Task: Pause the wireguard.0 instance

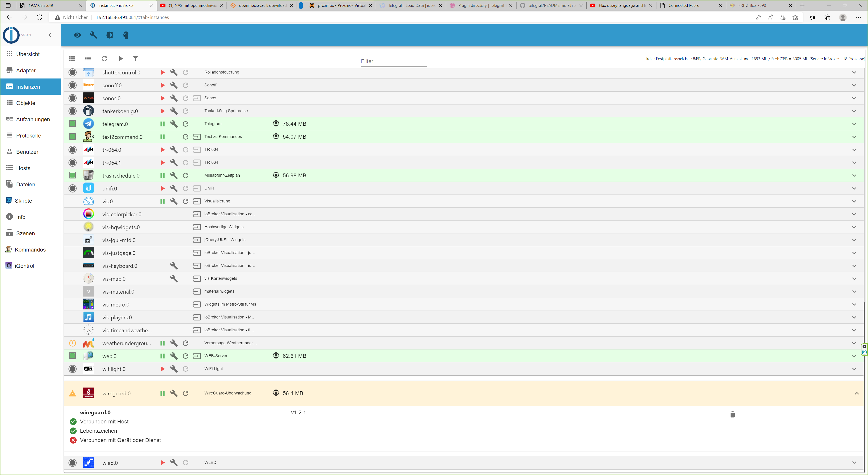Action: pyautogui.click(x=163, y=393)
